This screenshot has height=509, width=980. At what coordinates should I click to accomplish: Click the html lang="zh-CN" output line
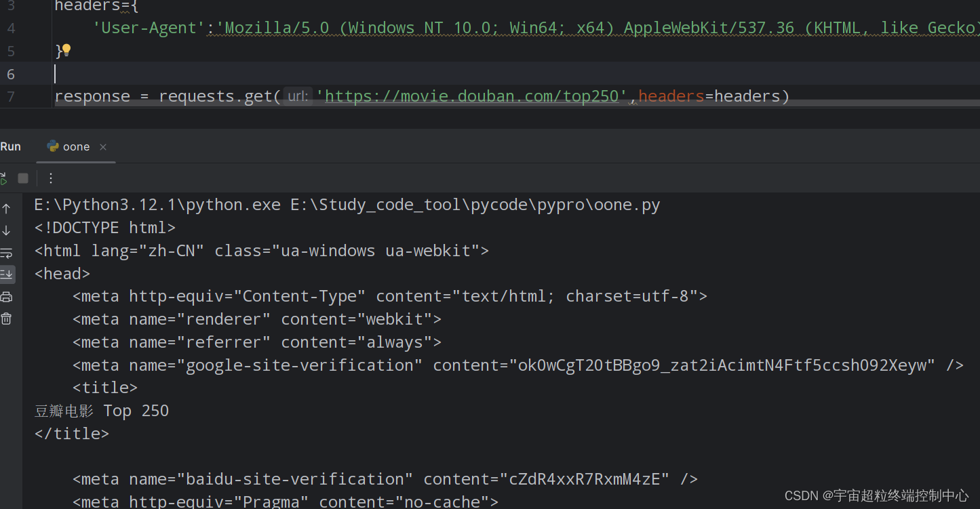click(x=262, y=251)
